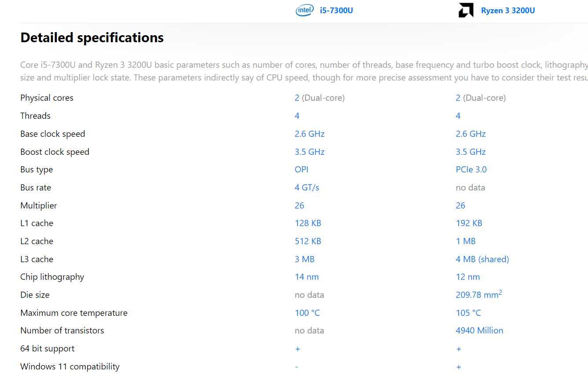
Task: Click the AMD logo icon
Action: (466, 11)
